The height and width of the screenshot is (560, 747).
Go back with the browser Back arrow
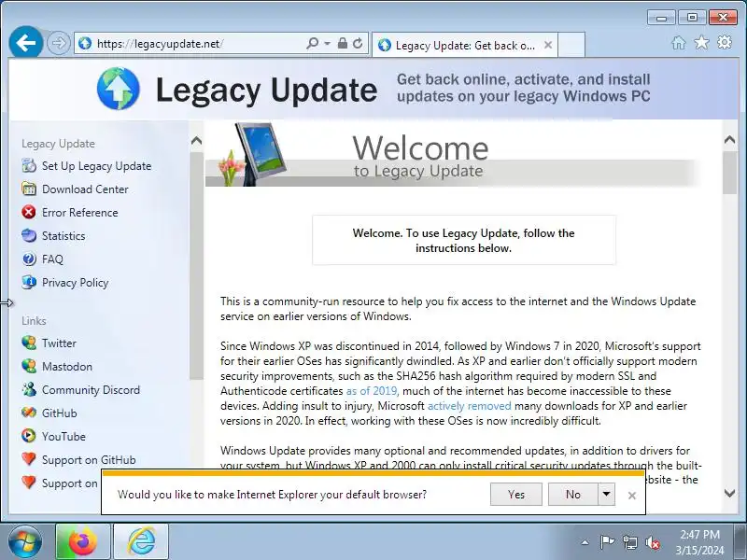click(26, 43)
